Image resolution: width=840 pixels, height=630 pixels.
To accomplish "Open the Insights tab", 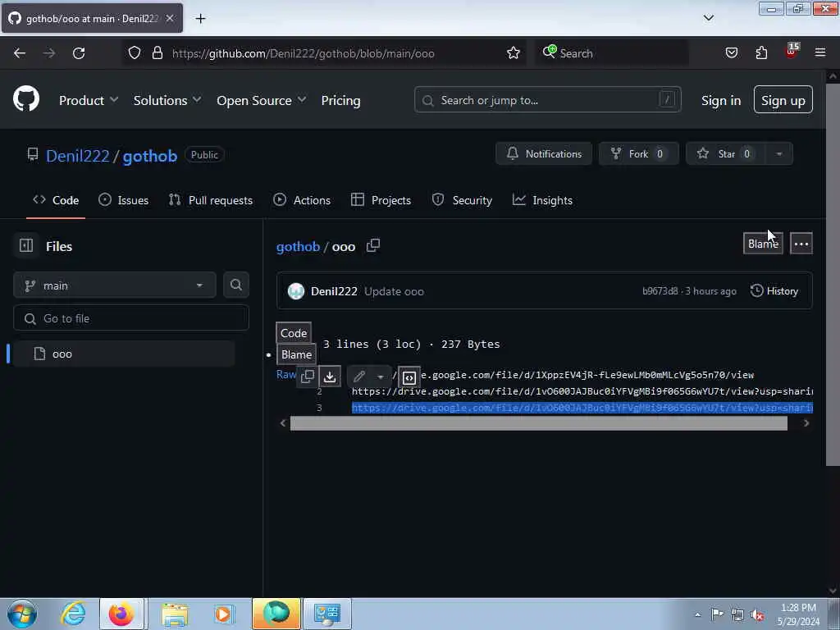I will coord(543,200).
